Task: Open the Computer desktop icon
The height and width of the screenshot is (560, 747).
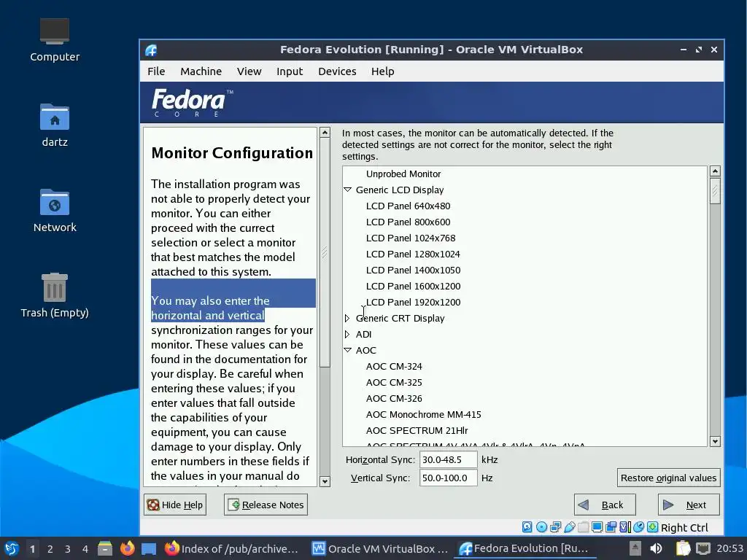Action: 54,39
